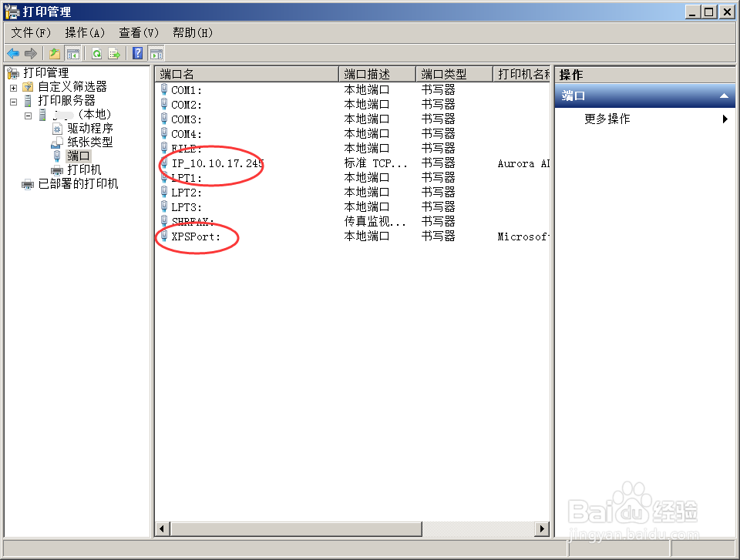Click the 打印服务器 server icon
The width and height of the screenshot is (740, 560).
[28, 100]
